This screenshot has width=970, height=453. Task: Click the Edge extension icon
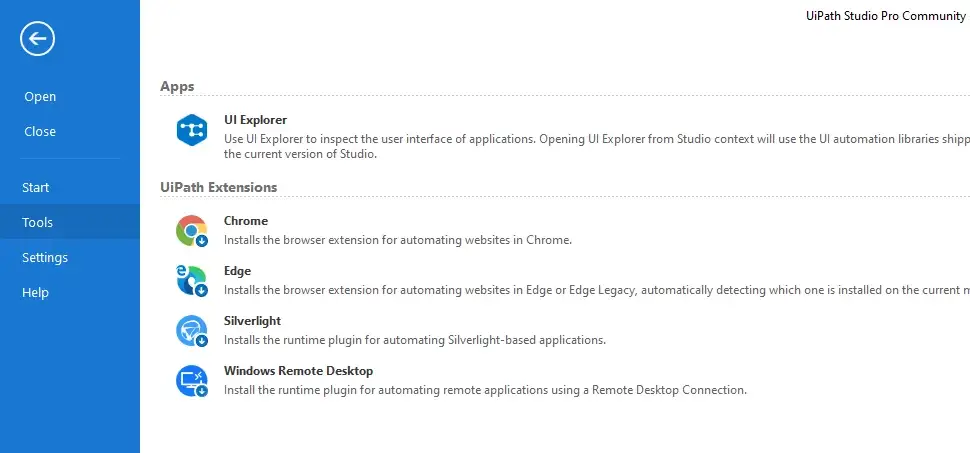pyautogui.click(x=192, y=280)
